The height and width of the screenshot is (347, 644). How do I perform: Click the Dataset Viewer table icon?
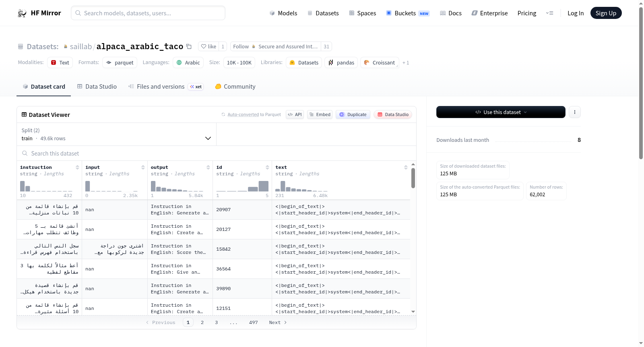click(x=24, y=115)
